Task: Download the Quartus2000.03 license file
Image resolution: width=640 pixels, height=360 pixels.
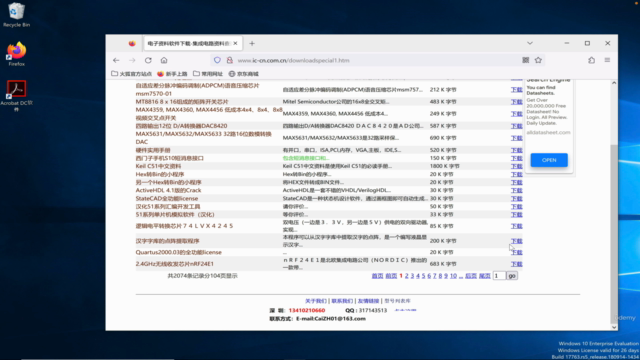Action: coord(517,253)
